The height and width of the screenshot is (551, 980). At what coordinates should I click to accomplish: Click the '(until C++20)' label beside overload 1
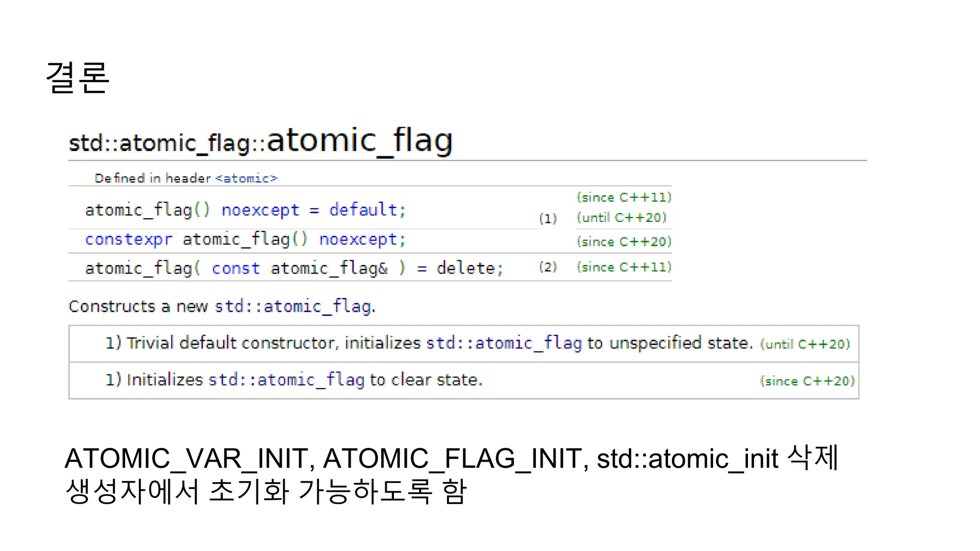pos(621,218)
